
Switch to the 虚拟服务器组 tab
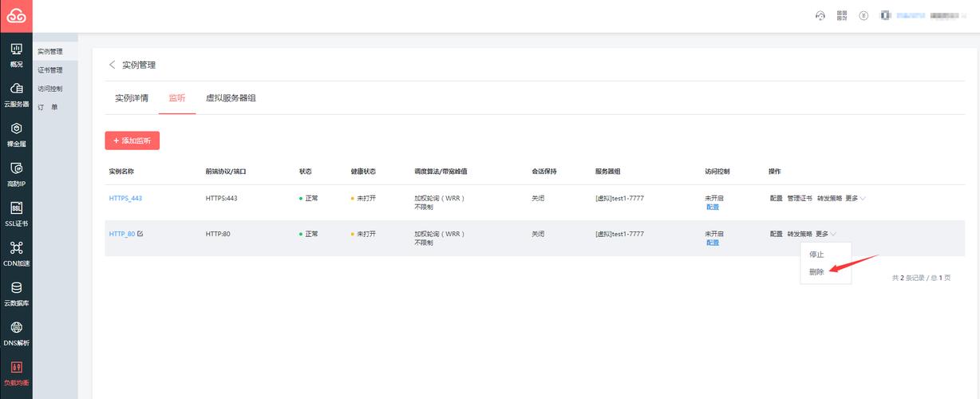point(231,98)
